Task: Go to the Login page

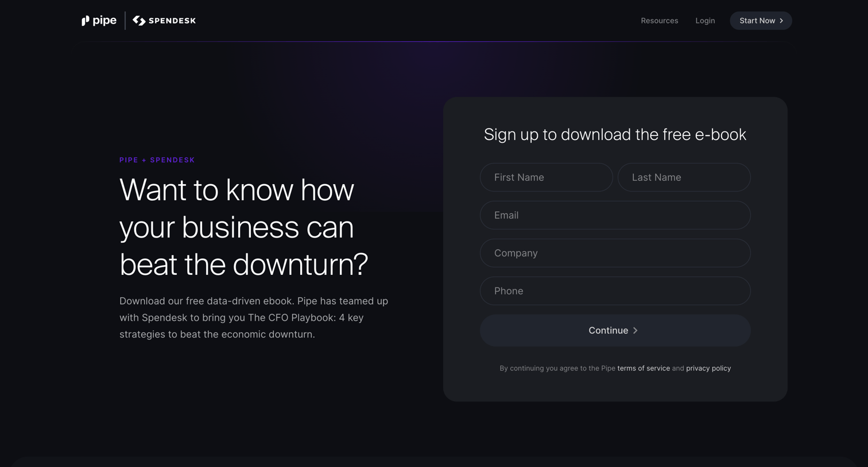Action: pyautogui.click(x=705, y=21)
